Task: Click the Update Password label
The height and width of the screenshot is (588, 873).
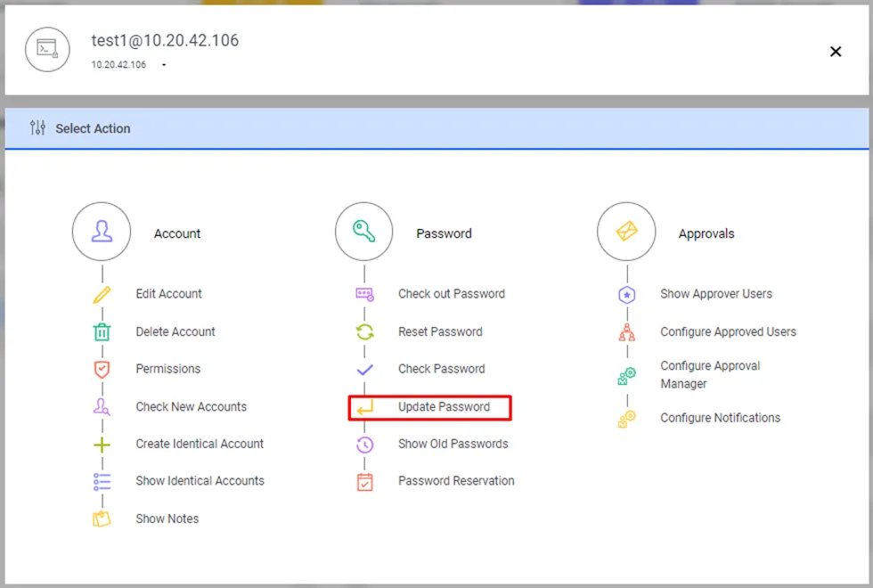Action: click(x=444, y=407)
